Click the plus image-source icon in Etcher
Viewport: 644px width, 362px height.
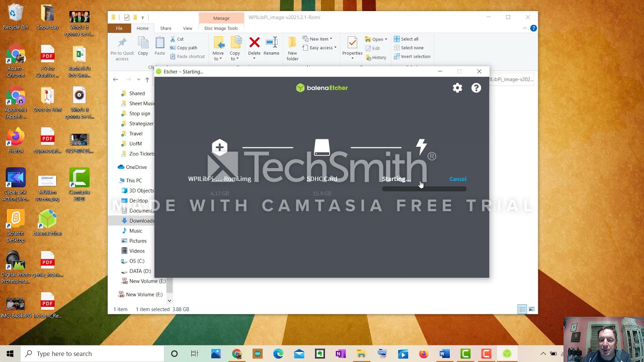pos(219,147)
